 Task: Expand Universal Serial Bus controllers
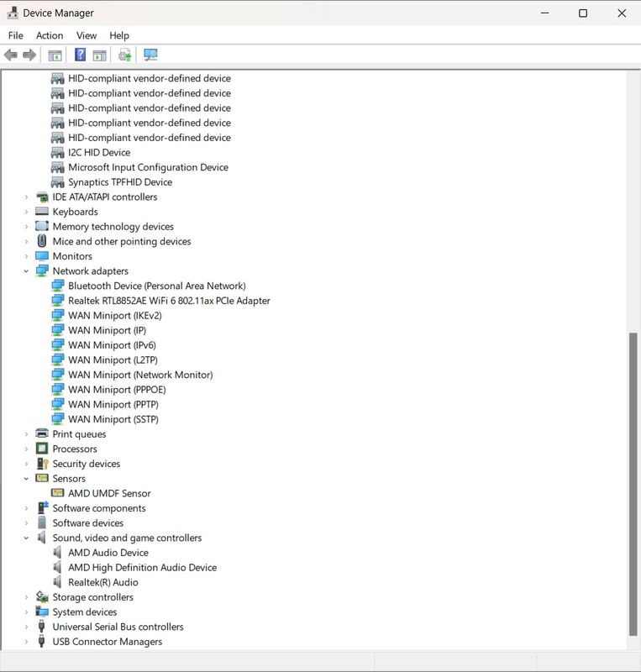coord(26,627)
